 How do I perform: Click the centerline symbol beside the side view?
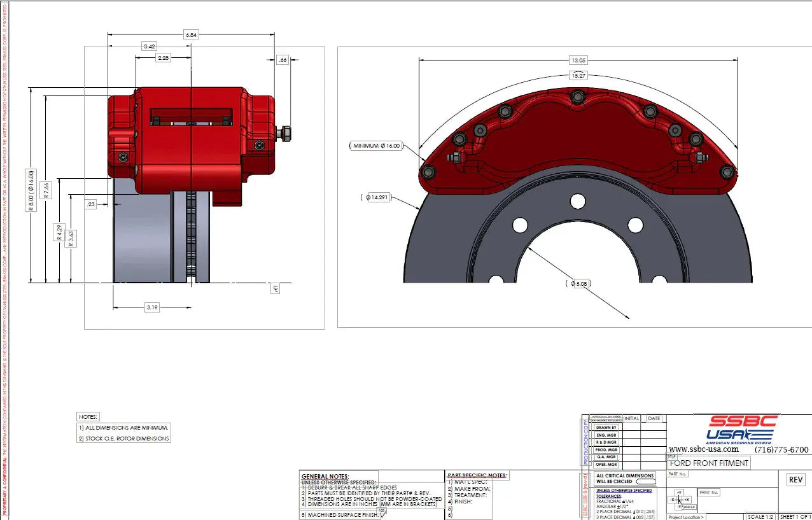[275, 289]
